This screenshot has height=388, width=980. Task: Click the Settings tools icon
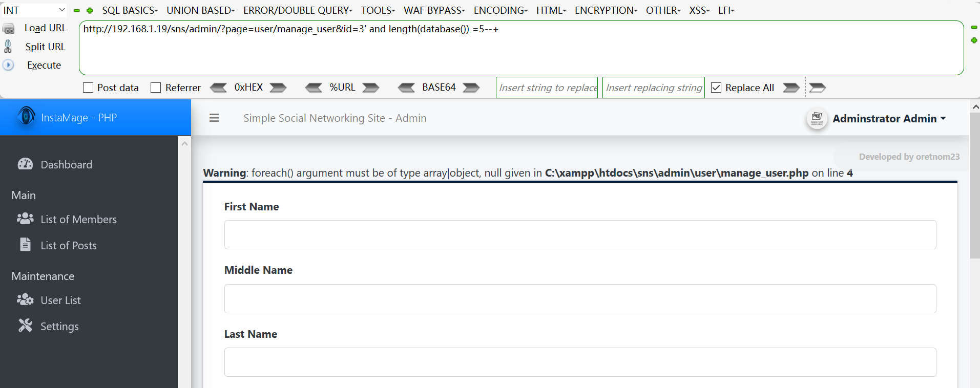point(25,325)
